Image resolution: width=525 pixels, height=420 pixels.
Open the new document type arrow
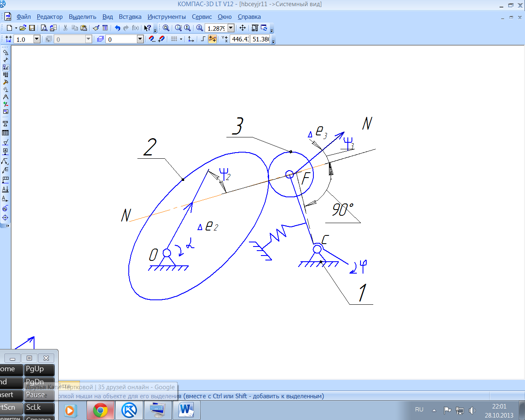pyautogui.click(x=16, y=28)
